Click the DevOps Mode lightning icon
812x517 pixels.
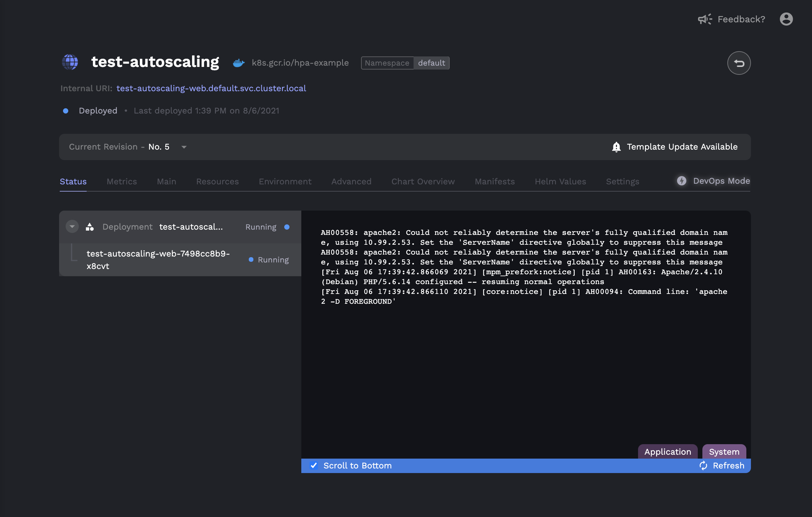click(x=681, y=181)
